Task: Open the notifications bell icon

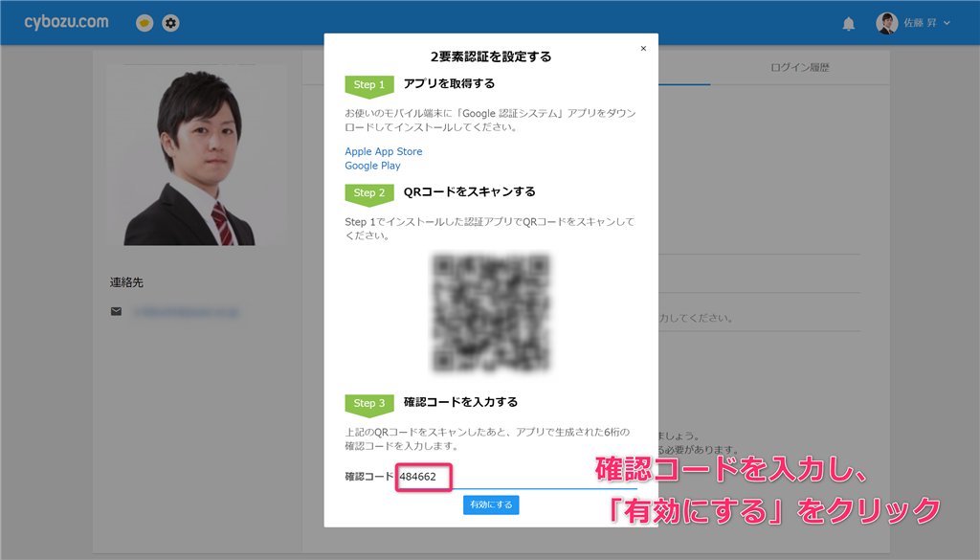Action: pos(848,24)
